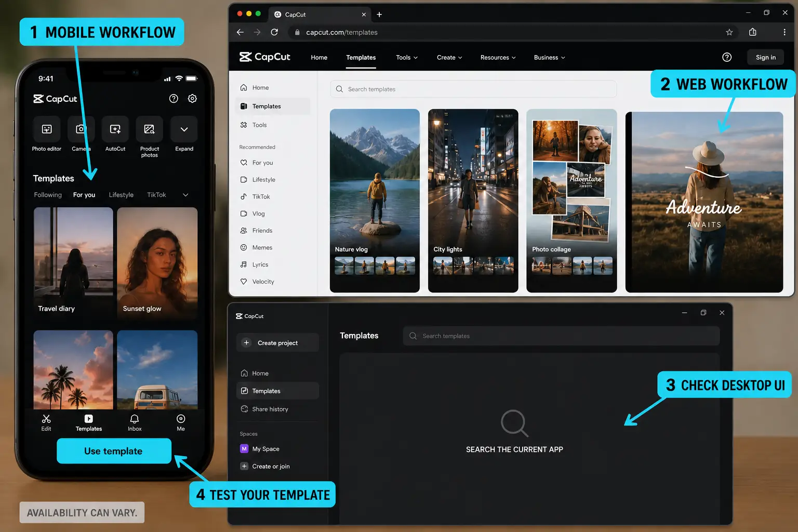This screenshot has height=532, width=798.
Task: Open the browser three-dot menu
Action: pos(784,32)
